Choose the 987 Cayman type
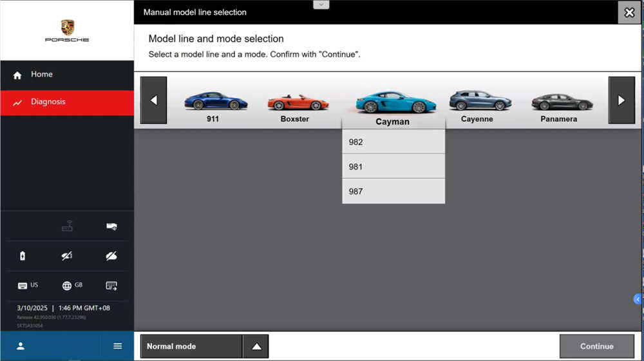The image size is (644, 361). click(x=393, y=191)
